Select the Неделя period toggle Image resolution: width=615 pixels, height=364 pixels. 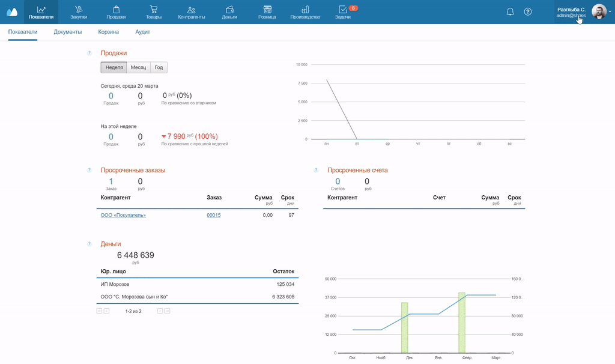(x=114, y=67)
